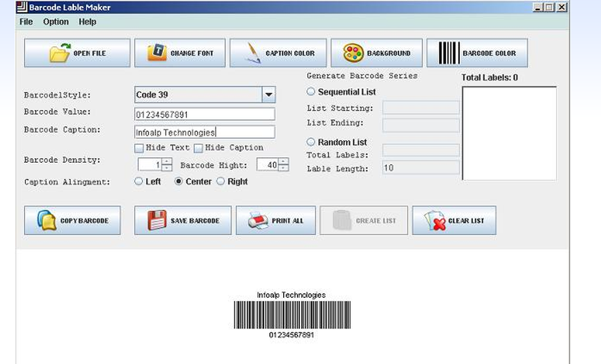Click the List Ending field
601x364 pixels.
pos(421,126)
